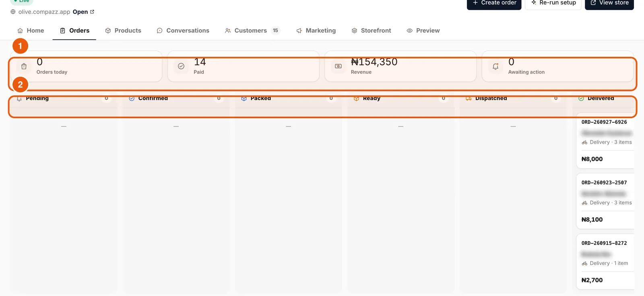644x296 pixels.
Task: Open the Products tab
Action: click(x=123, y=31)
